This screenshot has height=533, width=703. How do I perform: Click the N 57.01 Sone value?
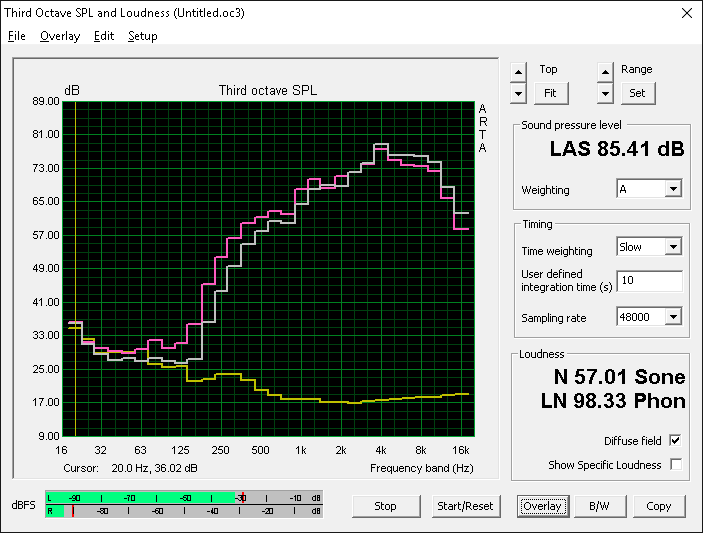619,377
